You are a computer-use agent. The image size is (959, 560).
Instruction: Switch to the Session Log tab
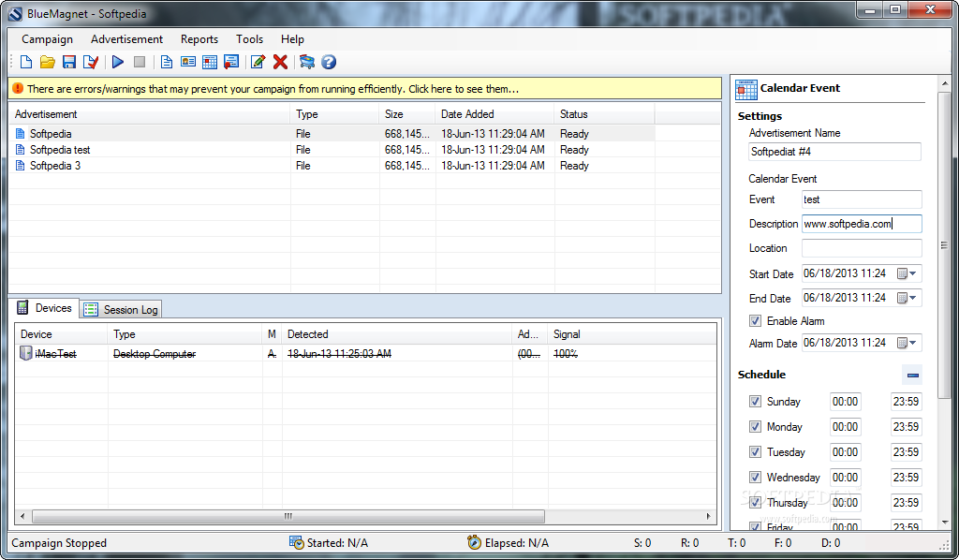click(121, 309)
